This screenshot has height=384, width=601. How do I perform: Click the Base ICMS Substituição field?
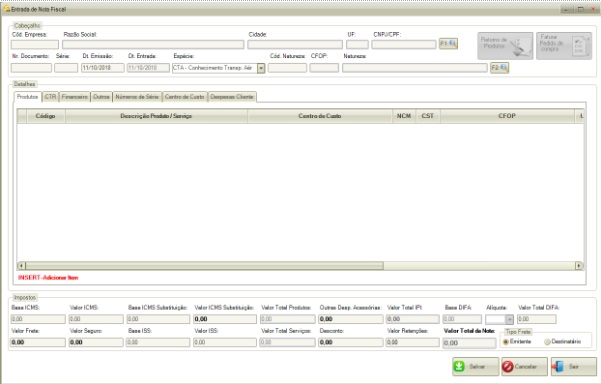coord(158,319)
